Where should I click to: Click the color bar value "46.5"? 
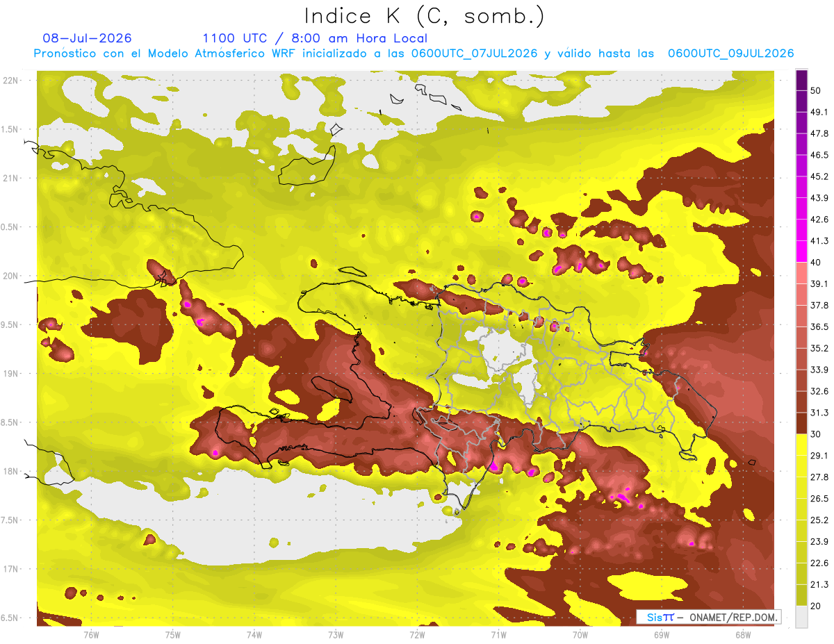pos(821,155)
